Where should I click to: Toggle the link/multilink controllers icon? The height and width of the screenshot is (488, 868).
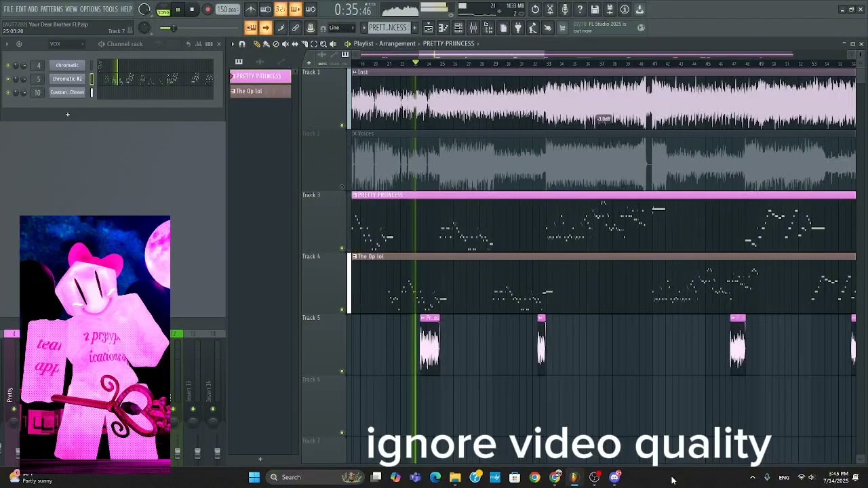pos(295,28)
